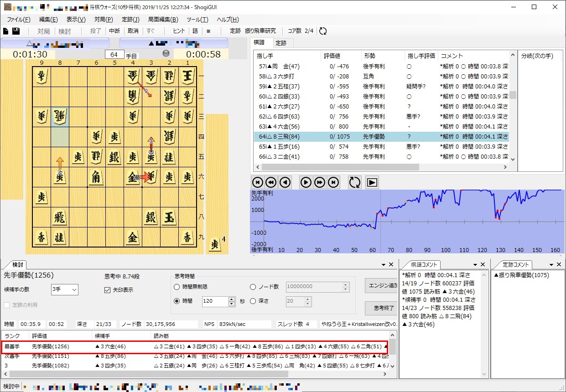Click the rewind several moves button
This screenshot has width=566, height=392.
click(x=271, y=182)
